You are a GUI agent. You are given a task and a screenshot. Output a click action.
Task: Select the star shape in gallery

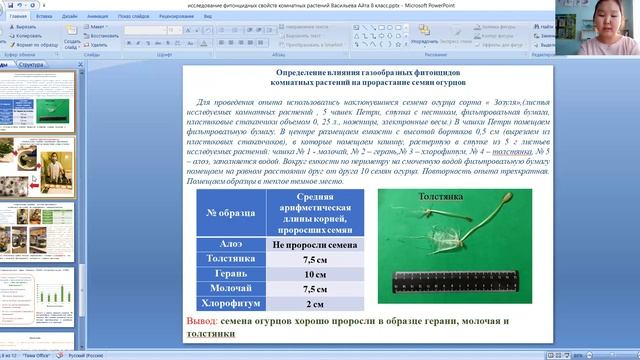coord(398,44)
